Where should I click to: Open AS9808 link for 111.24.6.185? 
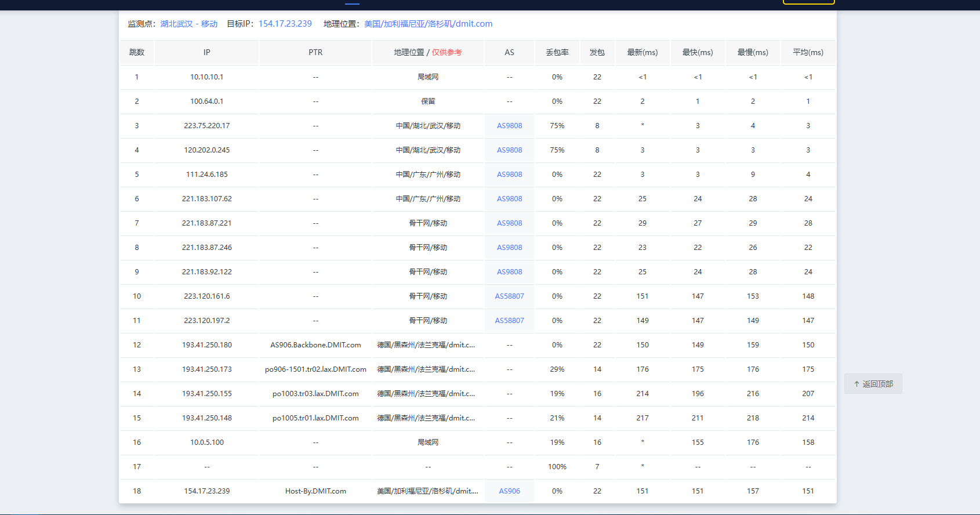pos(510,175)
